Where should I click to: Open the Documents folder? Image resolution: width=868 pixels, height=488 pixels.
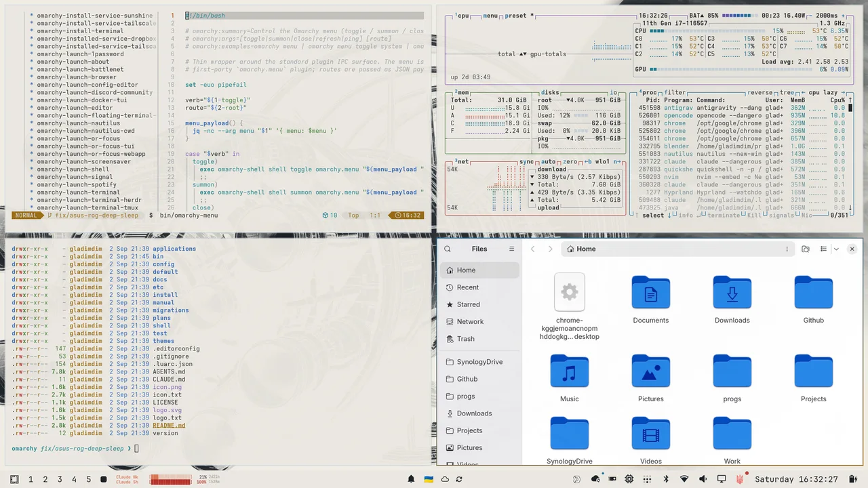click(x=651, y=300)
